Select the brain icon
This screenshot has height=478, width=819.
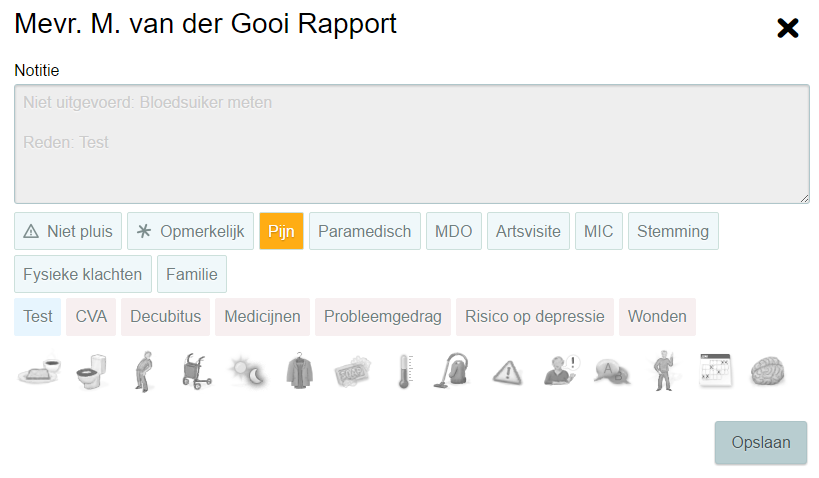(767, 371)
